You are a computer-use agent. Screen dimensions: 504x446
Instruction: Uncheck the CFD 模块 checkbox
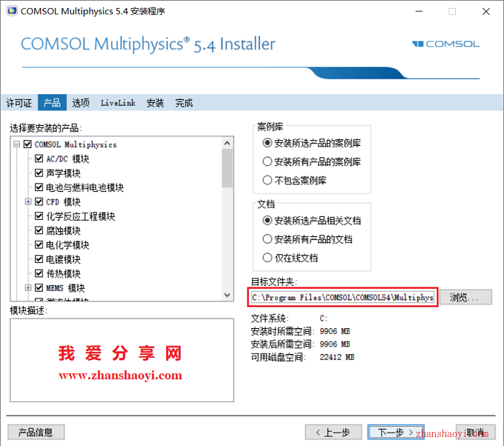[39, 202]
